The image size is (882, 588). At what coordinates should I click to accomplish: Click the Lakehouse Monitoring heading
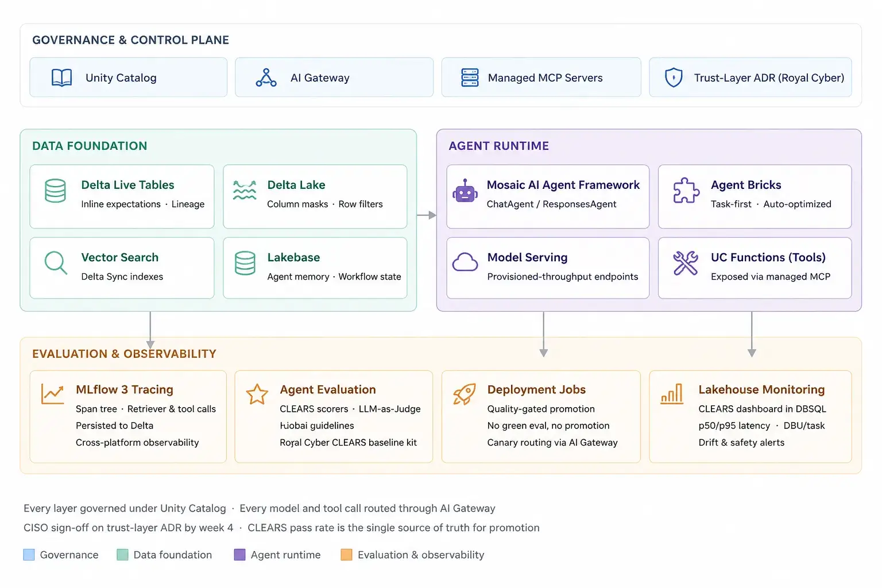click(761, 389)
